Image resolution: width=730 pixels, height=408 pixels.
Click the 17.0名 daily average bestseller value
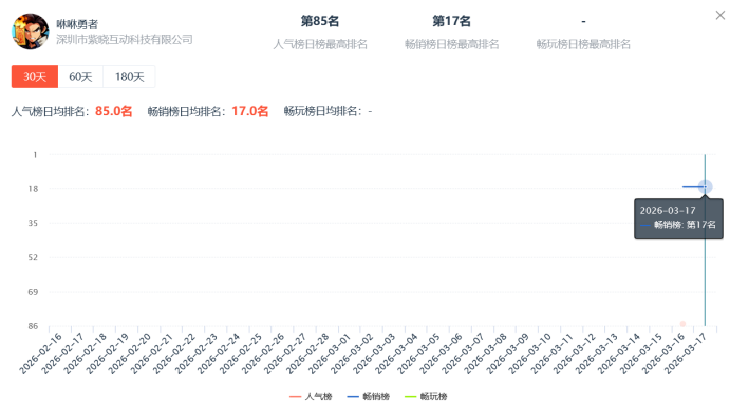click(x=250, y=111)
